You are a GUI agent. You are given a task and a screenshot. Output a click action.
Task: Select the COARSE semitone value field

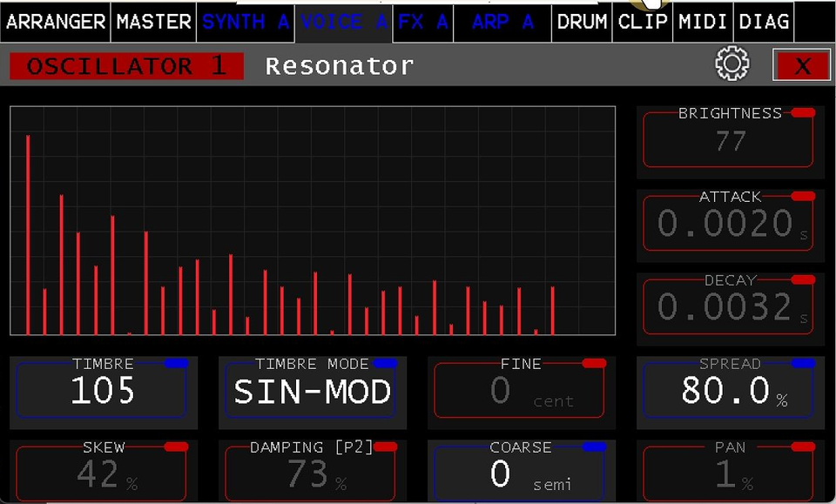pyautogui.click(x=521, y=474)
